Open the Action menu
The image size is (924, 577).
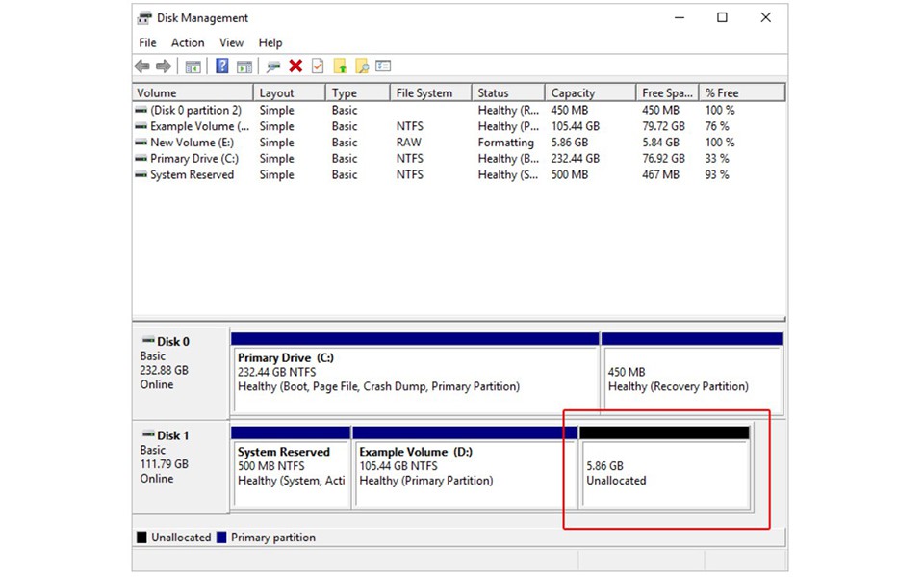tap(188, 43)
